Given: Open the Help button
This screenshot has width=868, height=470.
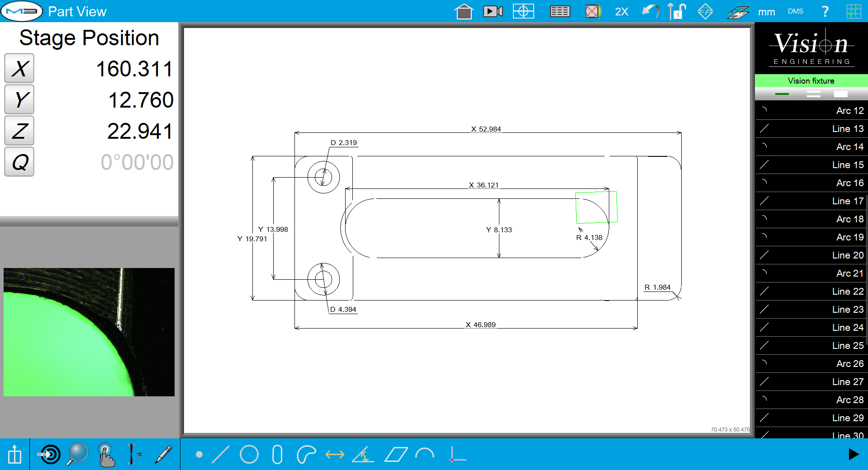Looking at the screenshot, I should (825, 11).
